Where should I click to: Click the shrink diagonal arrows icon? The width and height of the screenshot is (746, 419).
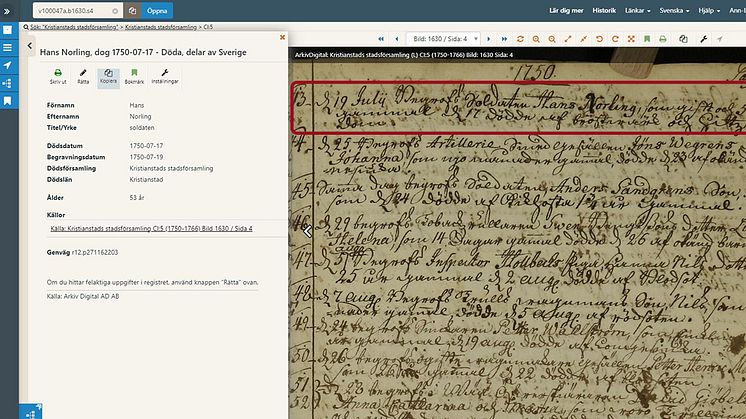583,39
